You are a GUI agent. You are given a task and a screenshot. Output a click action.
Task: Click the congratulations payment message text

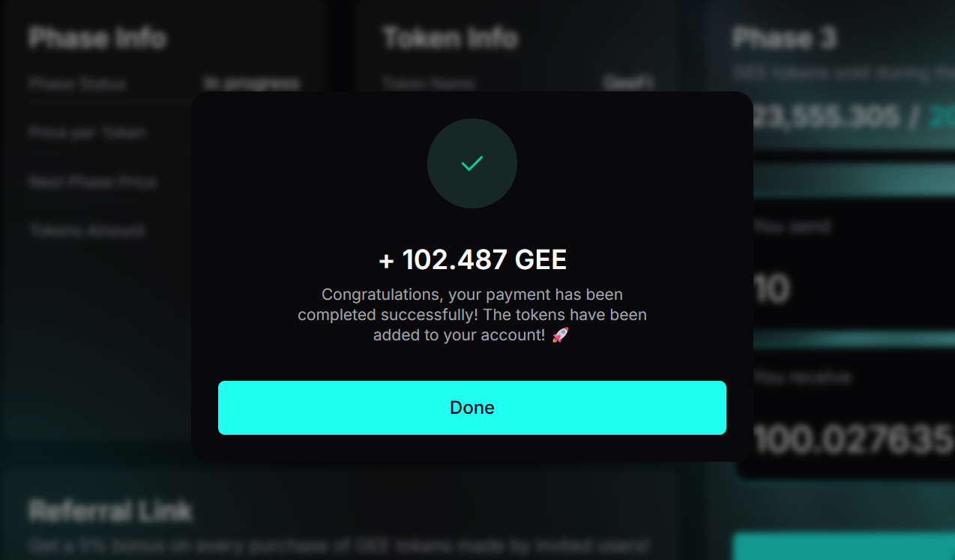[x=472, y=315]
